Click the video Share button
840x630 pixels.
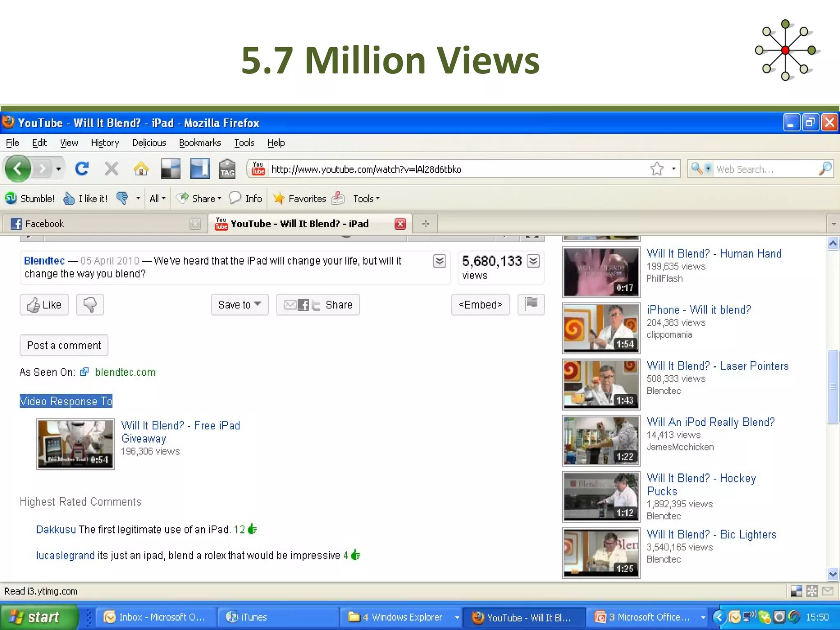[318, 304]
